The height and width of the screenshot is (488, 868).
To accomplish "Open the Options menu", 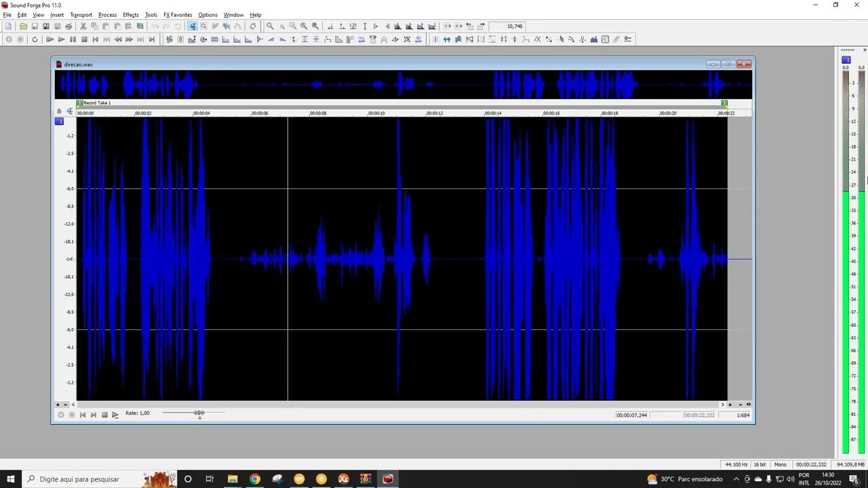I will click(x=208, y=15).
